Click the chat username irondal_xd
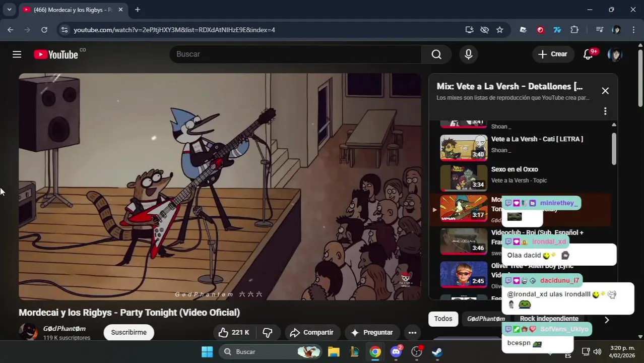 [549, 241]
